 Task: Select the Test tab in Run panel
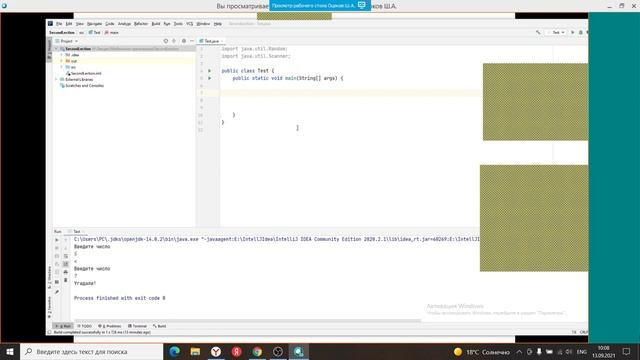click(76, 231)
